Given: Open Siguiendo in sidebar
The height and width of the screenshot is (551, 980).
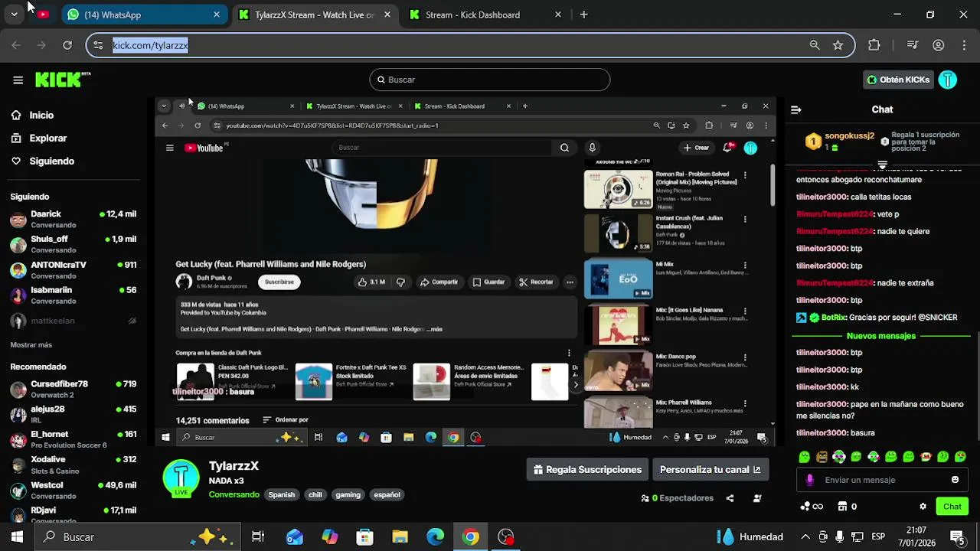Looking at the screenshot, I should (x=51, y=161).
